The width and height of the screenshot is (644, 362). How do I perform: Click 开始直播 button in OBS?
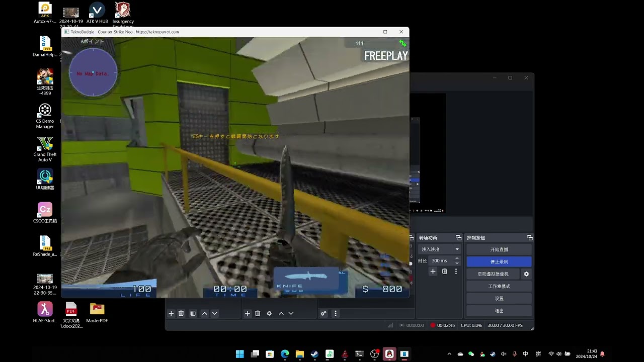(499, 249)
